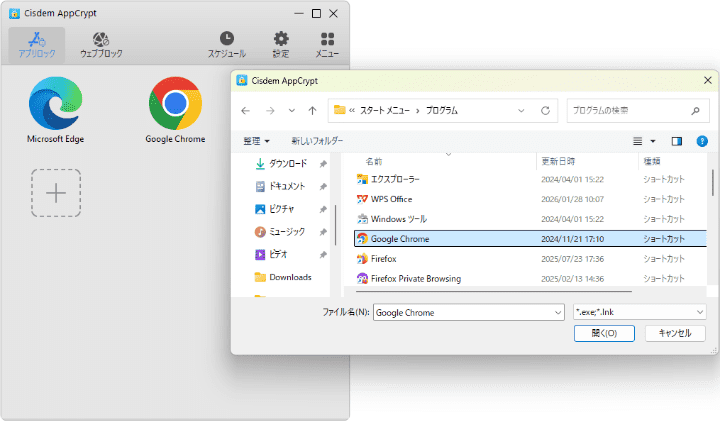720x421 pixels.
Task: Expand the 整理 dropdown menu
Action: (257, 141)
